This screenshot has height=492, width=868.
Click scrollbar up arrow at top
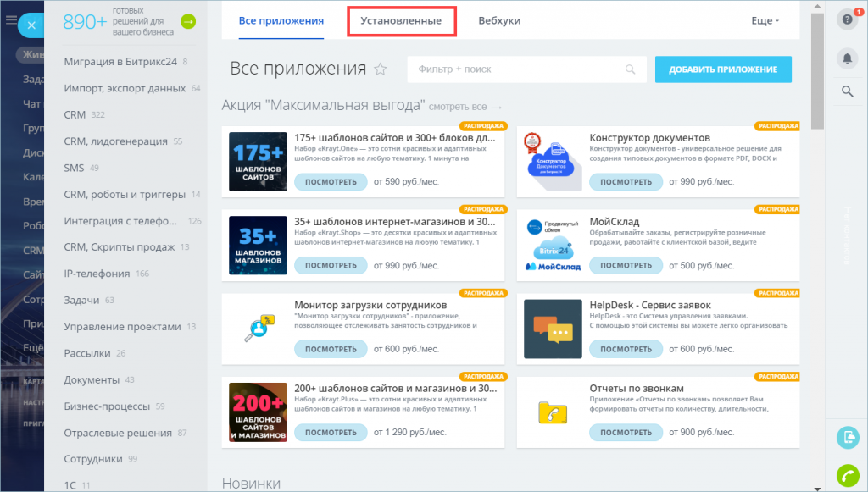pos(817,6)
